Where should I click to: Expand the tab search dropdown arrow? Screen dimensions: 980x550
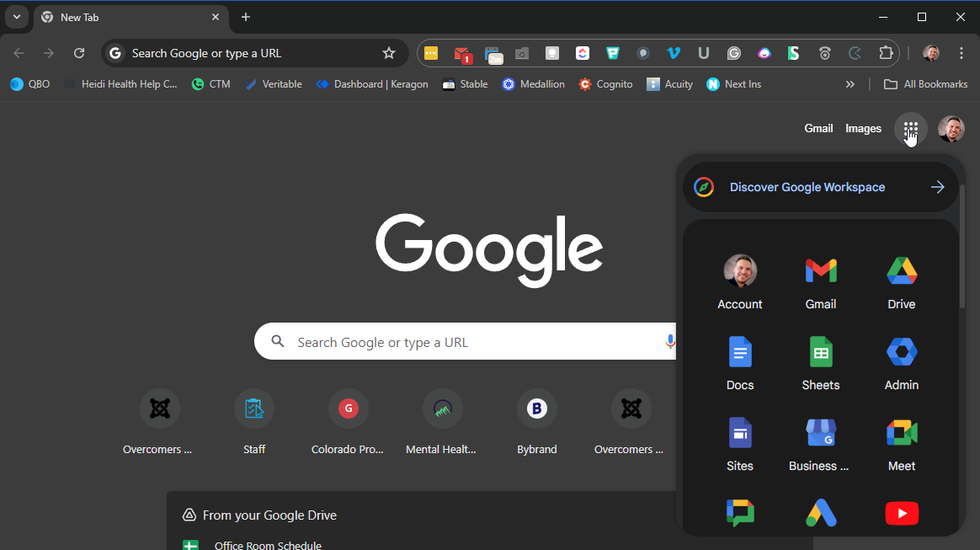17,17
